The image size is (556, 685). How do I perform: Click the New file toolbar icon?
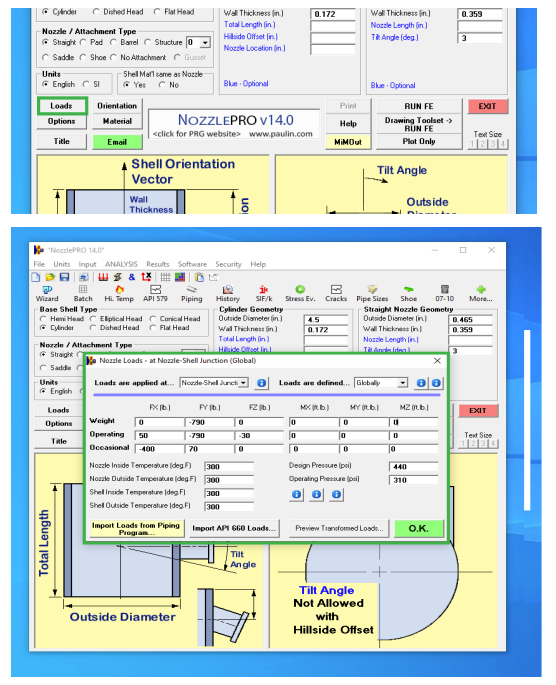click(36, 277)
